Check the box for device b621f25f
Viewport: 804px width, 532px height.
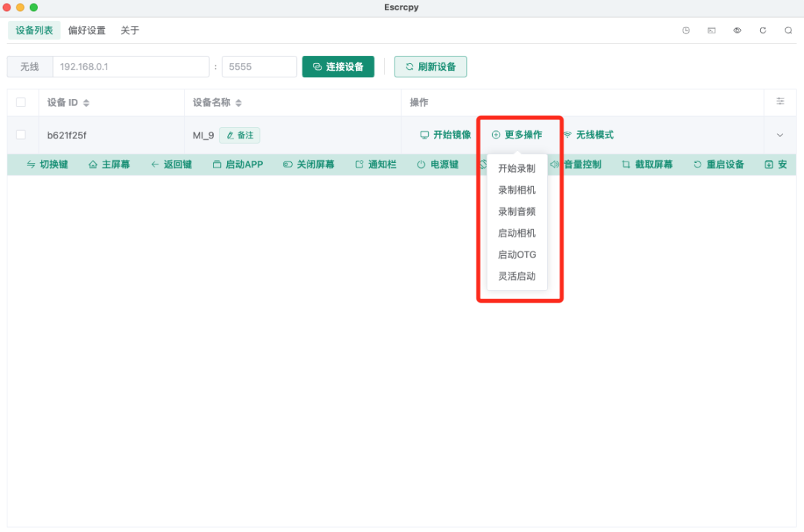tap(21, 135)
